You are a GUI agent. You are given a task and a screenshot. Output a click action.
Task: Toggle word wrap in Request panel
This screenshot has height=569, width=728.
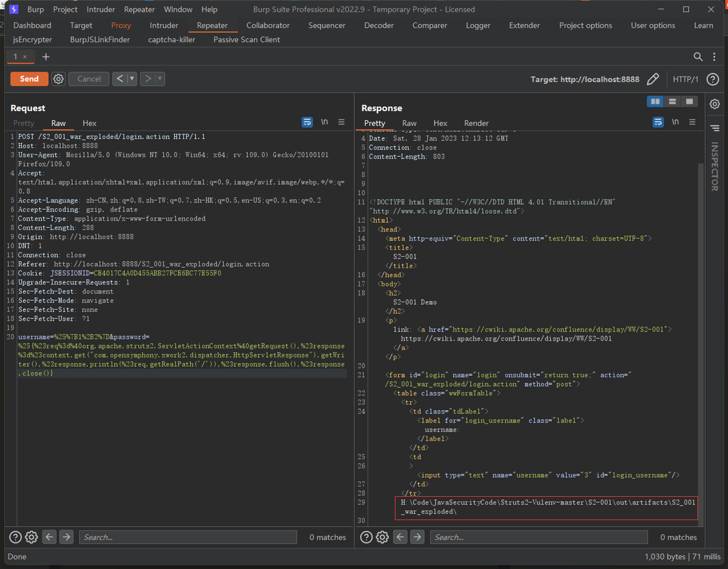click(307, 122)
